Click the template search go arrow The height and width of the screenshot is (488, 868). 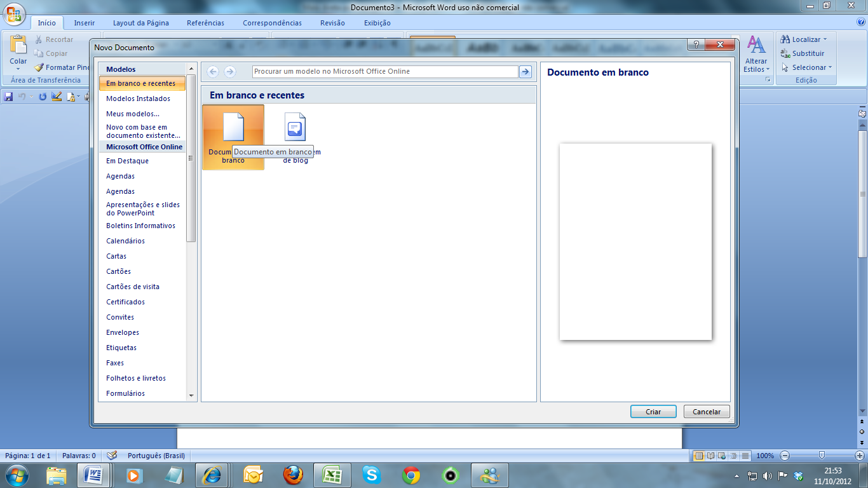pyautogui.click(x=525, y=72)
